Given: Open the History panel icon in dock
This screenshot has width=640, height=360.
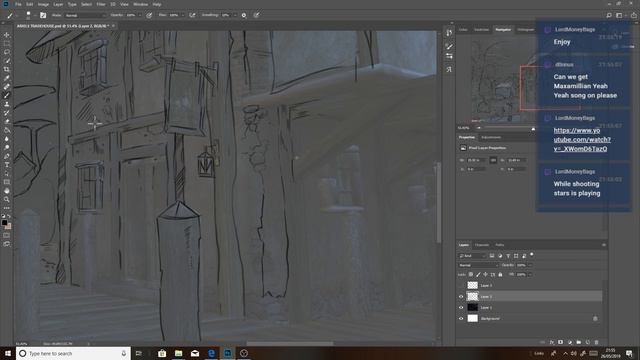Looking at the screenshot, I should coord(449,33).
